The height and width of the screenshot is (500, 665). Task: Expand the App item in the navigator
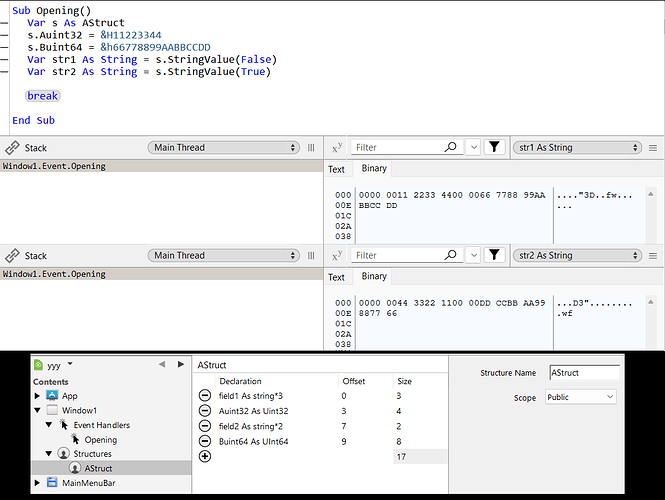(37, 396)
